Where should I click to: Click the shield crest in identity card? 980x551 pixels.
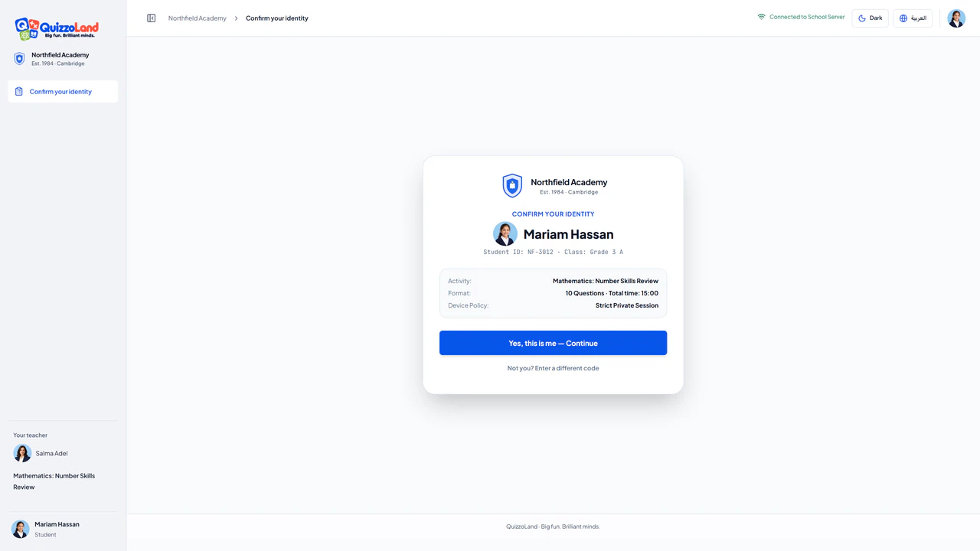[512, 185]
